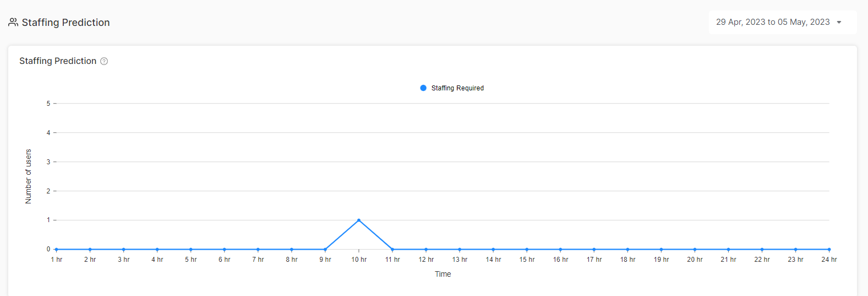Click the data point at 15 hr
The width and height of the screenshot is (868, 296).
click(x=527, y=250)
